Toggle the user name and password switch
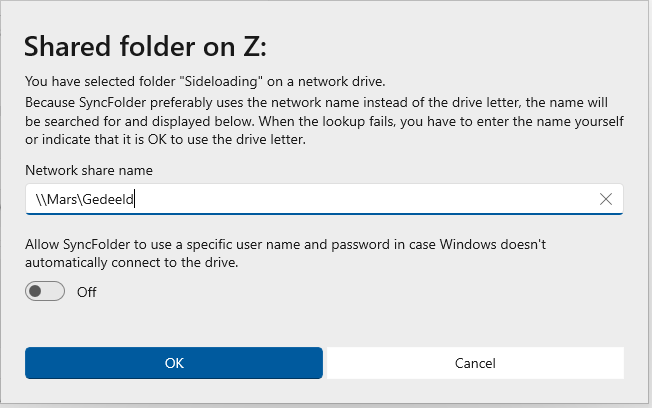 pyautogui.click(x=45, y=292)
